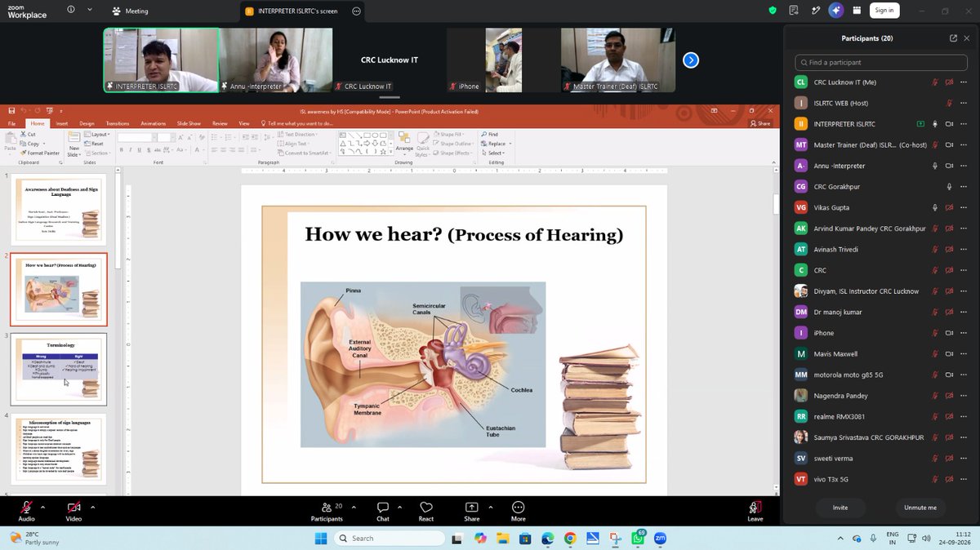Switch to the Meeting tab
Viewport: 980px width, 550px height.
(131, 11)
